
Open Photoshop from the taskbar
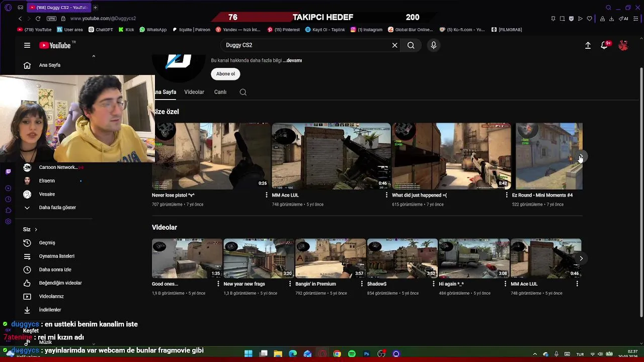point(366,354)
